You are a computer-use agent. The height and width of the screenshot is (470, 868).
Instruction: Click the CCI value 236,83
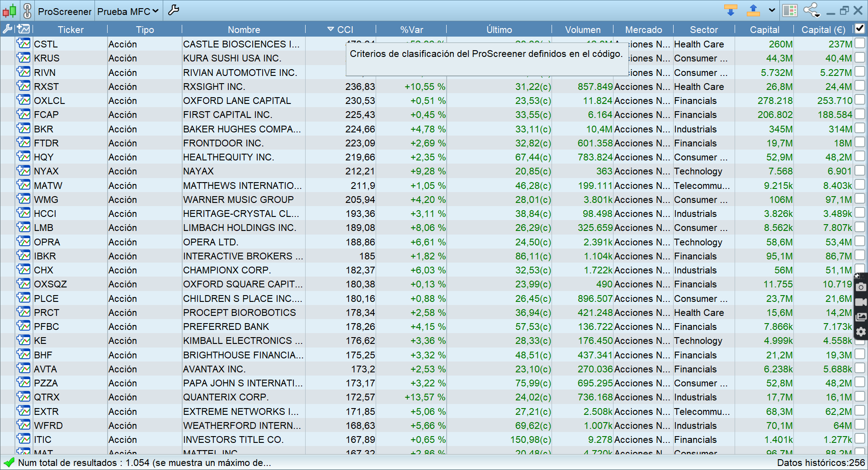360,86
